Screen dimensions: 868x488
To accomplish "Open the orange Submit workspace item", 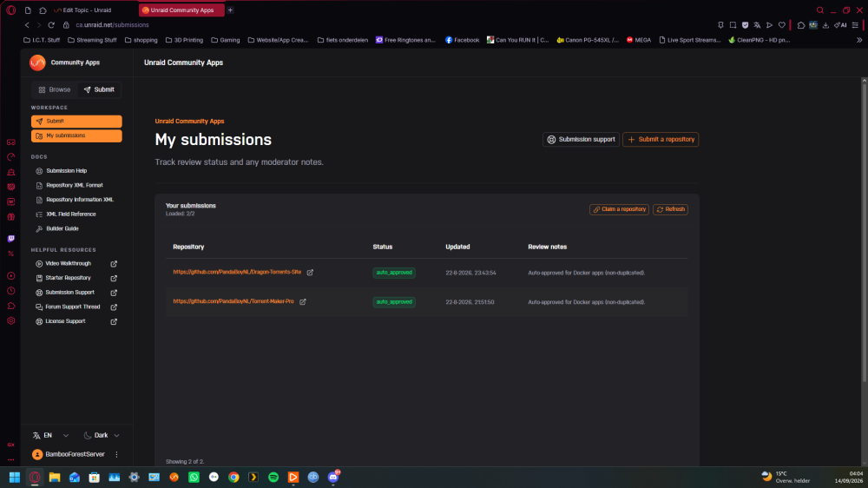I will [76, 122].
